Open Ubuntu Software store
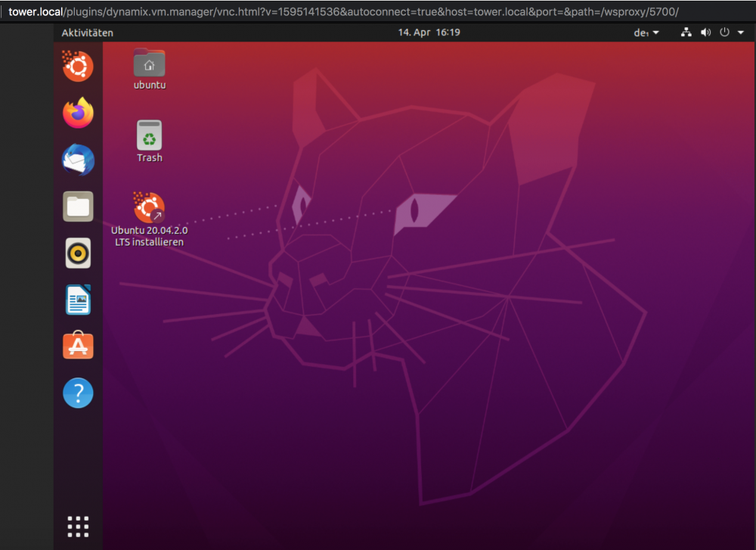Image resolution: width=756 pixels, height=550 pixels. (78, 346)
